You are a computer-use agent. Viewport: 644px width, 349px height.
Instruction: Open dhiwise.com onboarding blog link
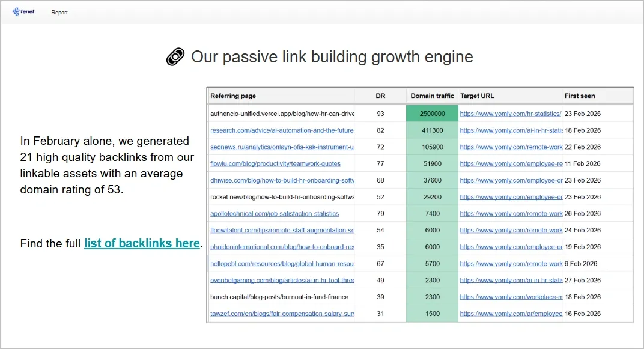point(282,180)
